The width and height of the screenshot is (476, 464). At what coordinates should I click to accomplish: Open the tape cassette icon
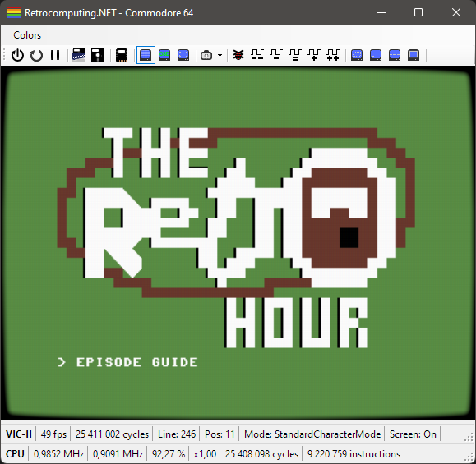pos(79,55)
